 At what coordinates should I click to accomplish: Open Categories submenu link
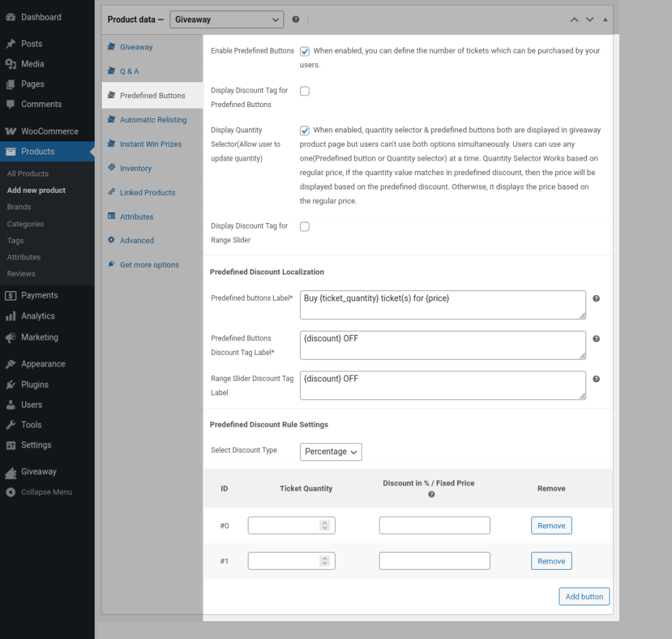point(25,224)
